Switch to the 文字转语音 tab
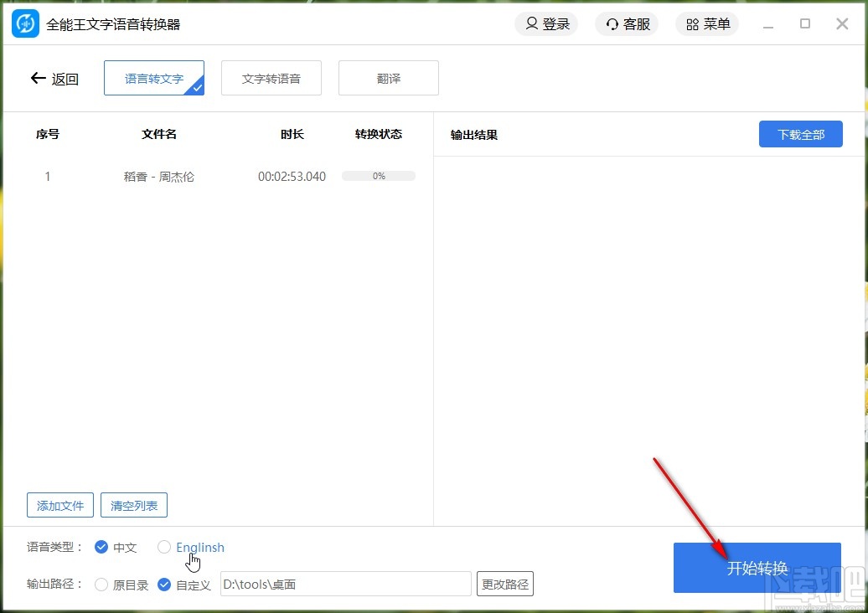 pos(271,77)
